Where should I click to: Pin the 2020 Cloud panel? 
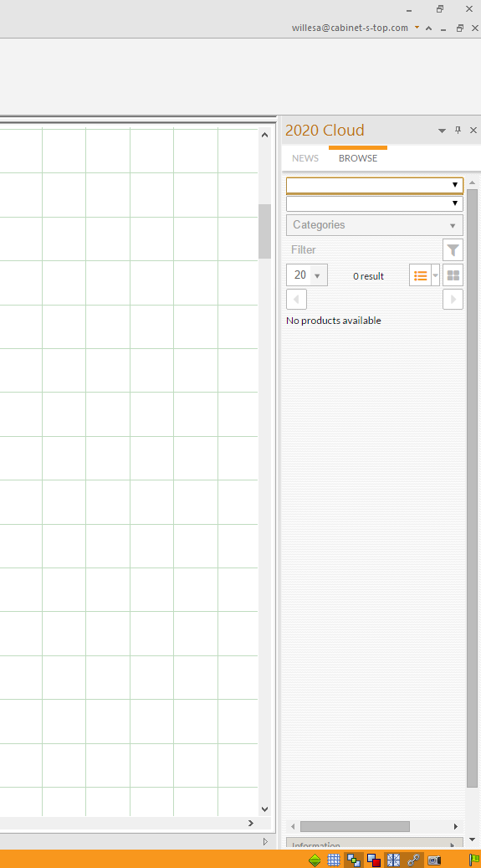coord(458,130)
